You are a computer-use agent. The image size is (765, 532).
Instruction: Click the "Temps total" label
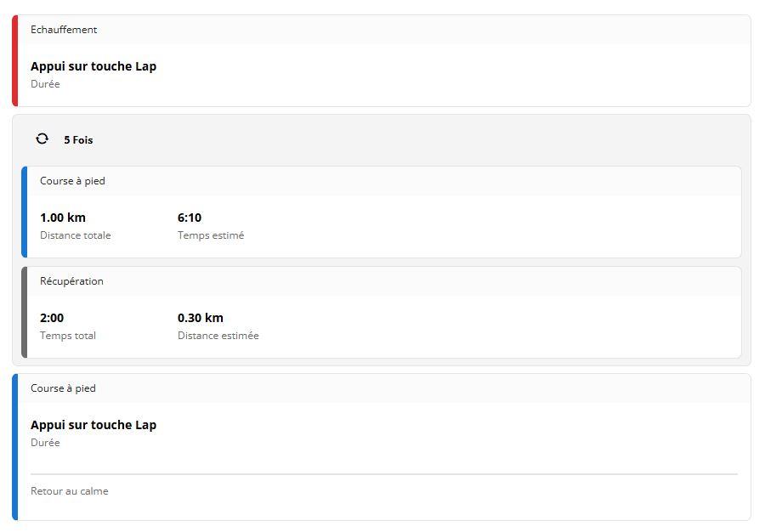68,336
